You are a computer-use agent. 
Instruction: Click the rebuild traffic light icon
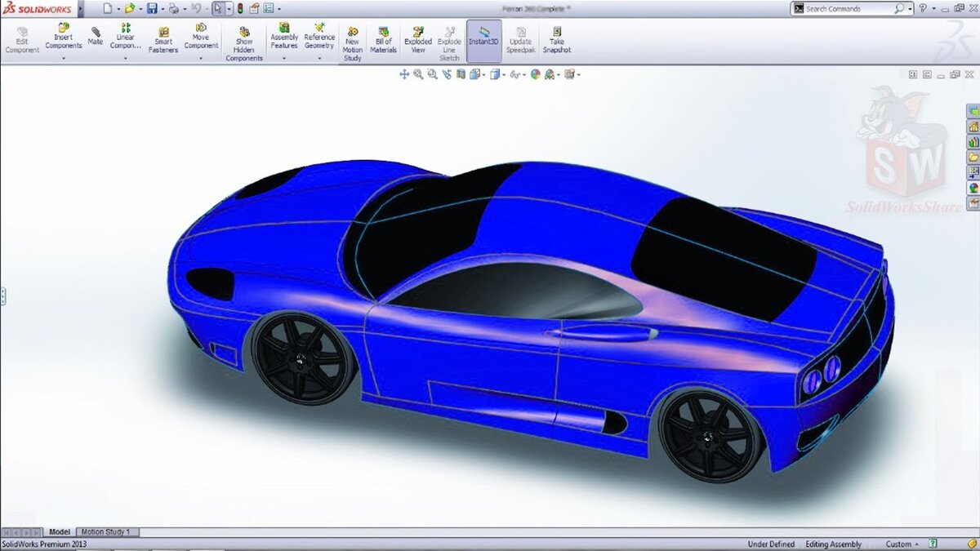coord(241,8)
